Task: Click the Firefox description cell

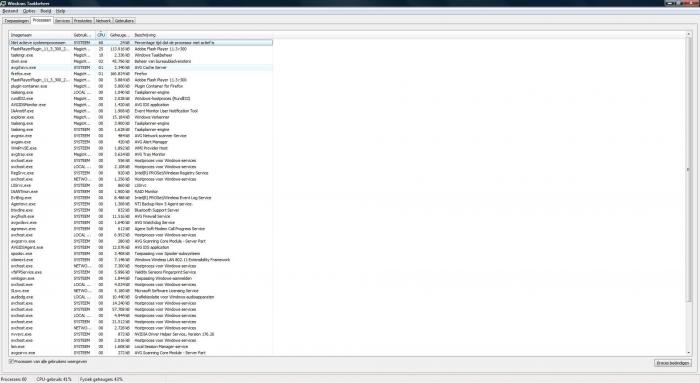Action: 141,74
